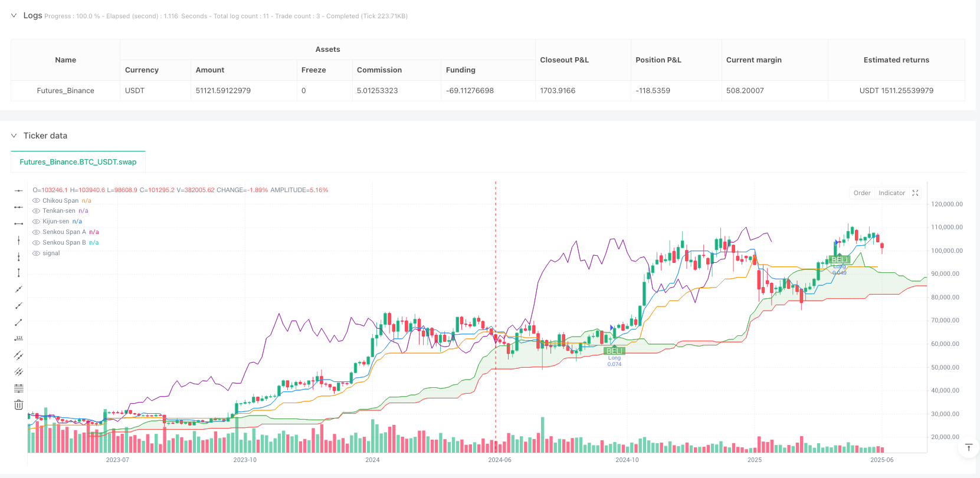Click the Futures_Binance row name cell

[x=65, y=91]
